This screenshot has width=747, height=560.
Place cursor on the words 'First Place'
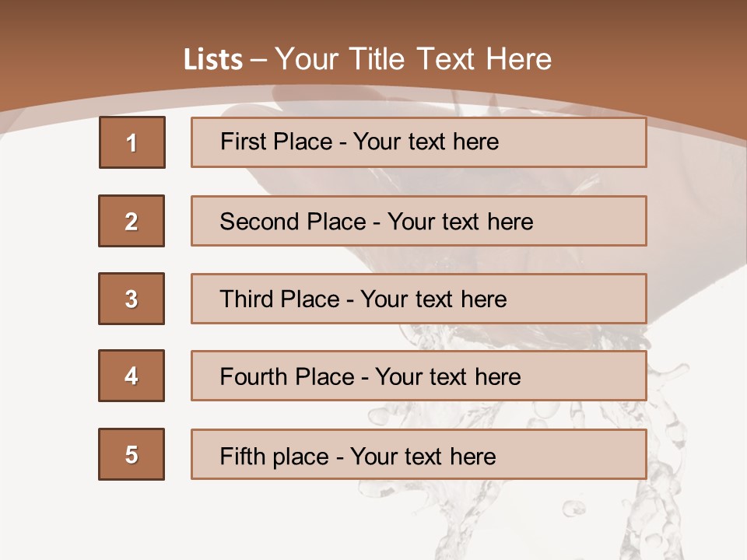click(277, 142)
